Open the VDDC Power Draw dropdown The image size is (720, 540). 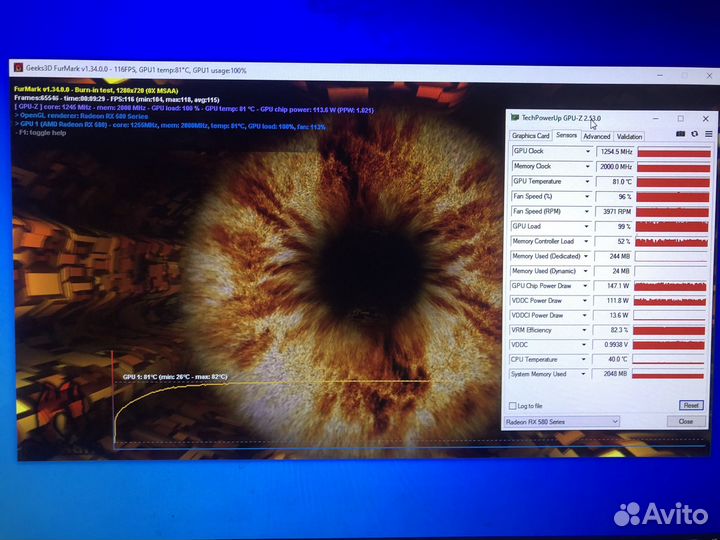pos(585,301)
